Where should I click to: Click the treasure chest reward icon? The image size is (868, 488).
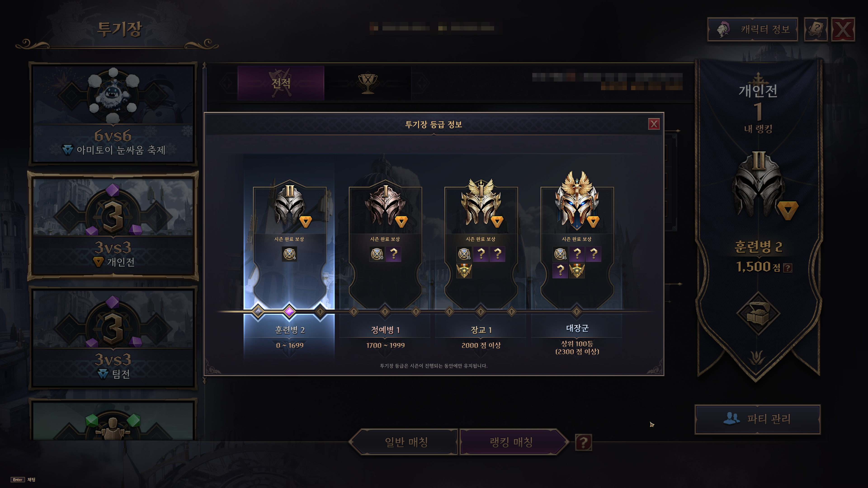point(758,313)
